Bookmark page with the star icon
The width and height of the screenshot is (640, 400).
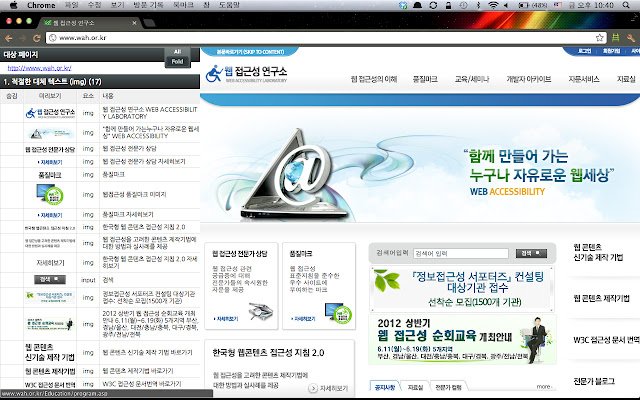pyautogui.click(x=599, y=38)
